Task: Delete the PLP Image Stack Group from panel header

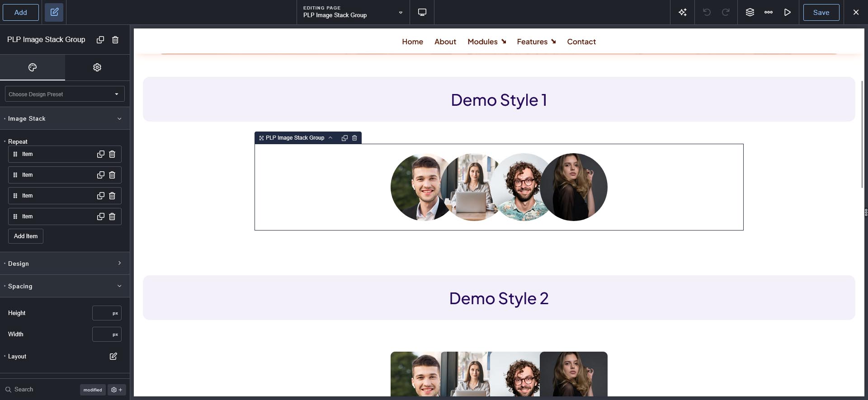Action: click(x=115, y=40)
